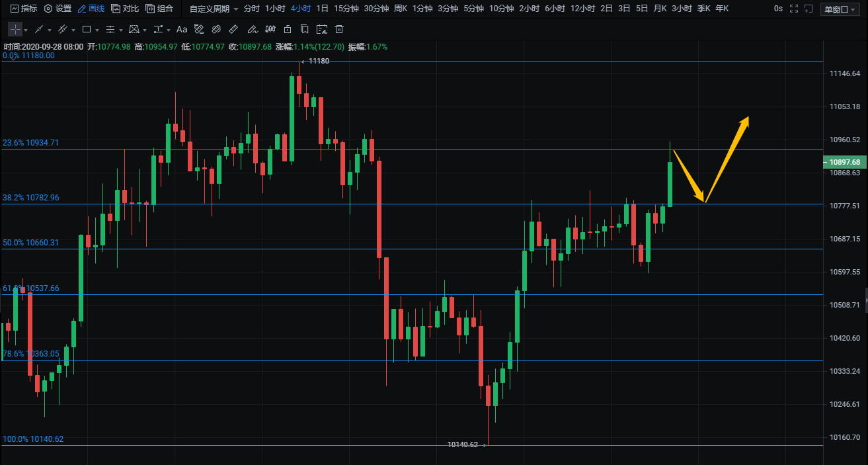Toggle the 画线 drawing mode off
Viewport: 868px width, 465px height.
[91, 9]
